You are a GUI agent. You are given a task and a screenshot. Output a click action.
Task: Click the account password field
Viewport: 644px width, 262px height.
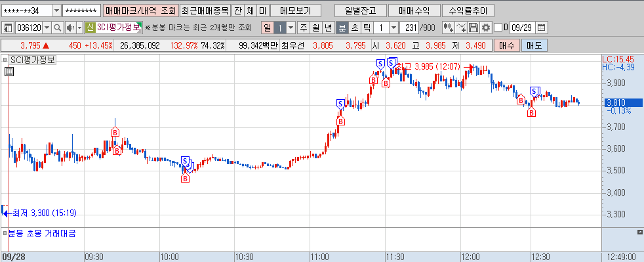point(82,11)
